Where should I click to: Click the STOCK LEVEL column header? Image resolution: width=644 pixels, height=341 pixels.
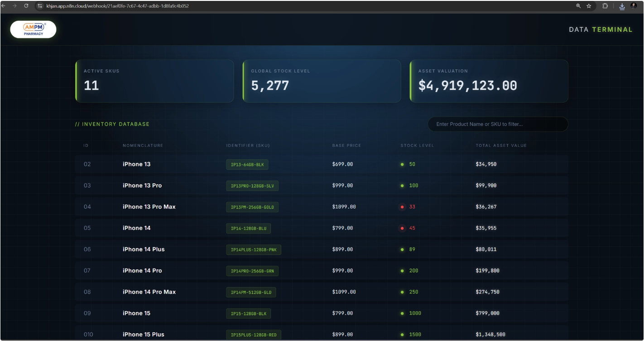[417, 146]
